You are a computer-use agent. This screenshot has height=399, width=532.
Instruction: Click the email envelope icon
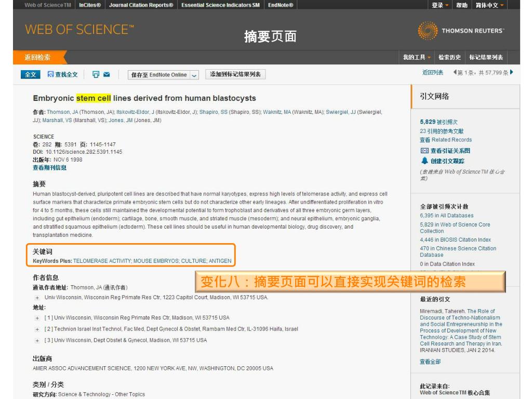click(x=107, y=74)
